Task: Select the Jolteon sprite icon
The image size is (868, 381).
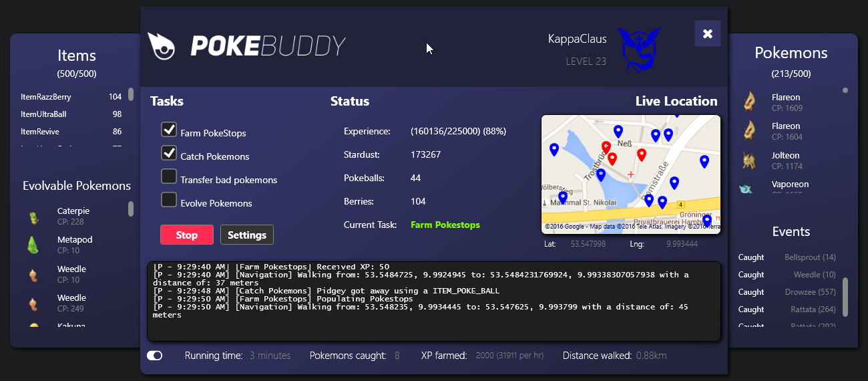Action: coord(749,160)
